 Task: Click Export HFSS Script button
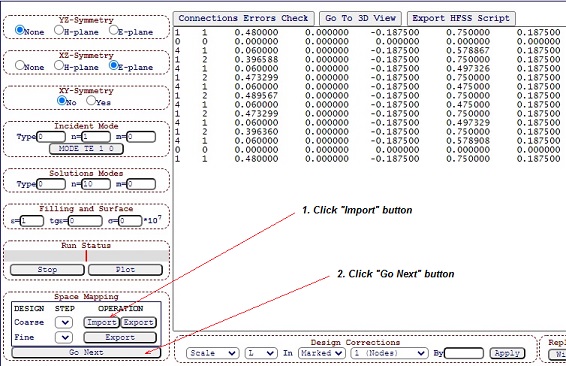pos(461,18)
